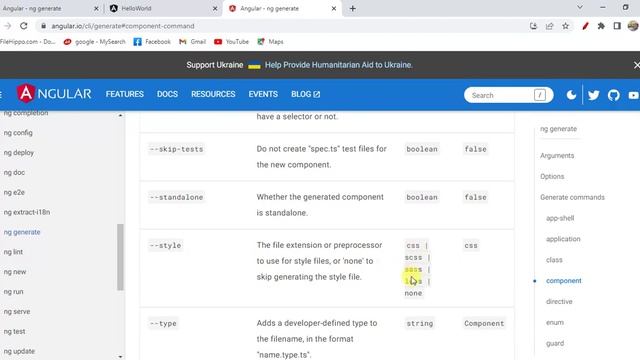The image size is (640, 360).
Task: Select ng config in sidebar
Action: pos(18,133)
